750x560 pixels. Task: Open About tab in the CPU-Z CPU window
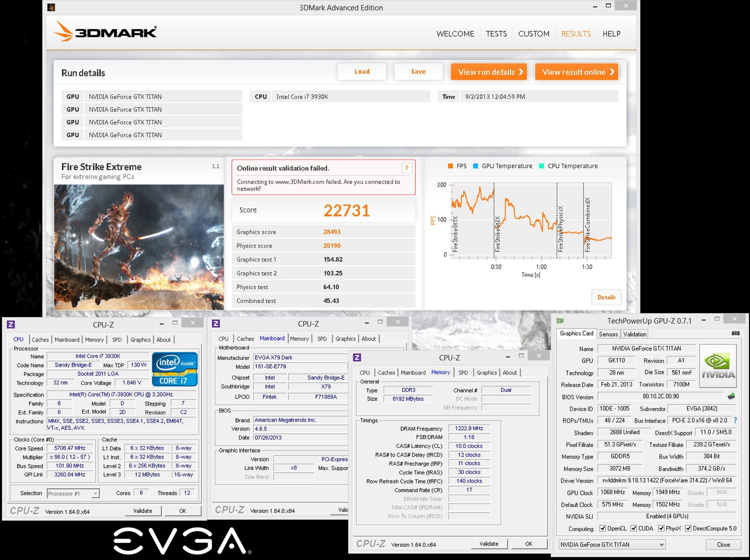coord(163,339)
